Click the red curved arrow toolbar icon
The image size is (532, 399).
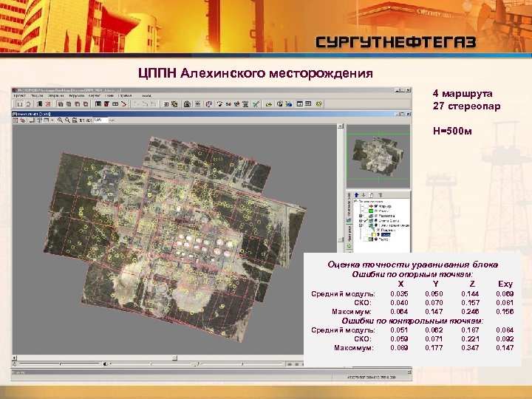pos(124,104)
